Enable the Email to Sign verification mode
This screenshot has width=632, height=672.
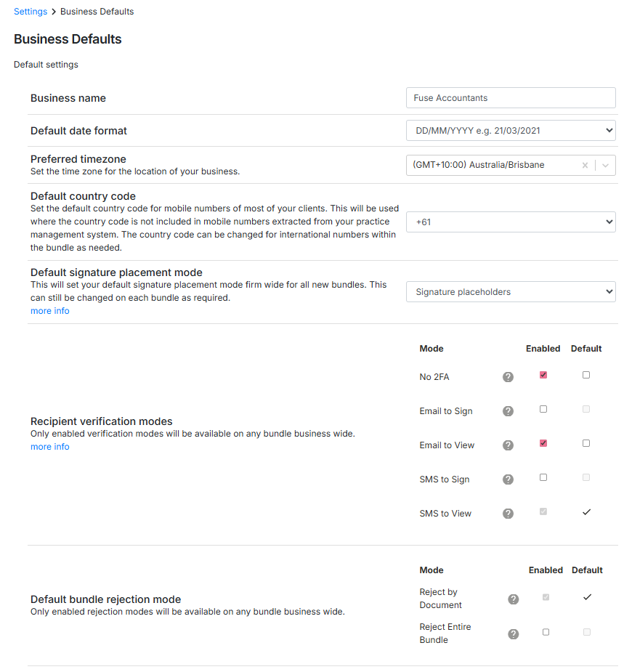tap(543, 410)
